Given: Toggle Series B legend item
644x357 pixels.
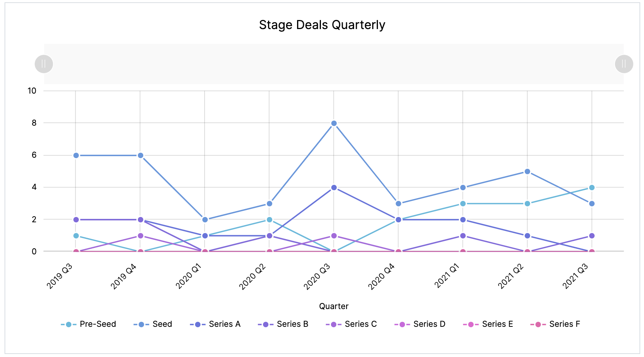Looking at the screenshot, I should (283, 324).
